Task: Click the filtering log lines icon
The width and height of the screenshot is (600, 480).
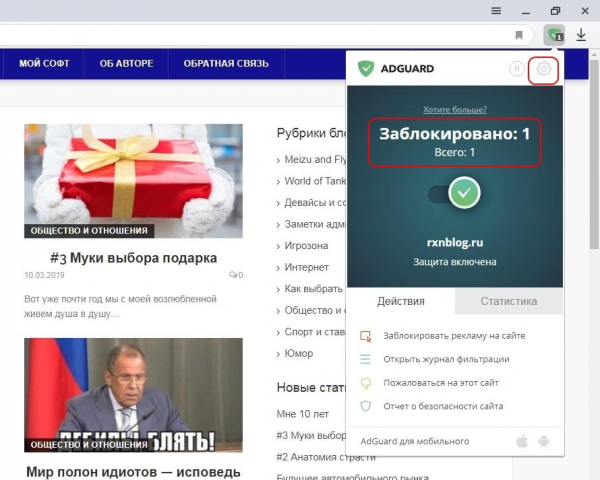Action: [365, 359]
